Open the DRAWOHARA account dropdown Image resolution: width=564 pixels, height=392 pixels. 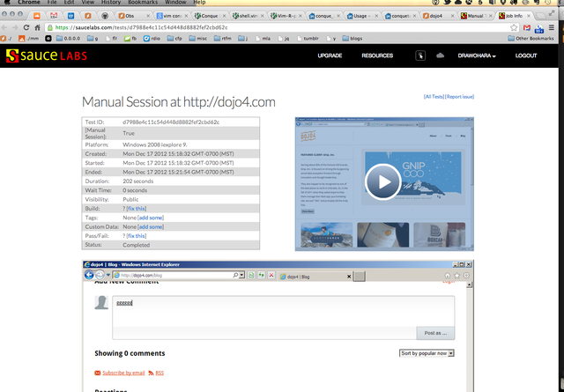pyautogui.click(x=477, y=55)
